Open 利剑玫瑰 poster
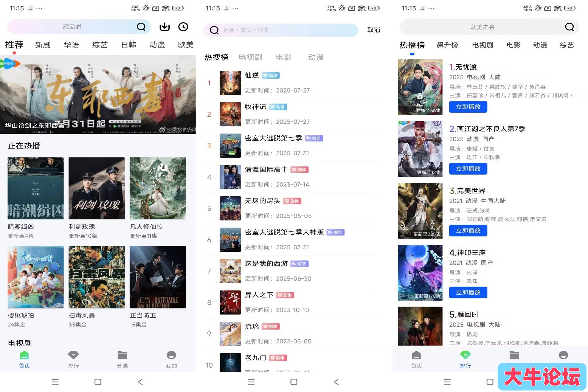Viewport: 588px width, 392px height. point(97,188)
